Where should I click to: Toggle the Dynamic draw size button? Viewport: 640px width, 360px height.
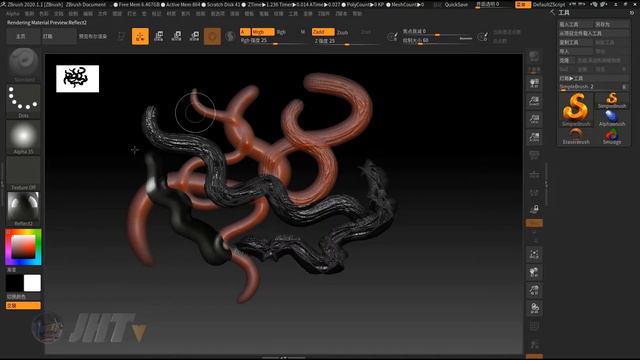click(x=466, y=38)
